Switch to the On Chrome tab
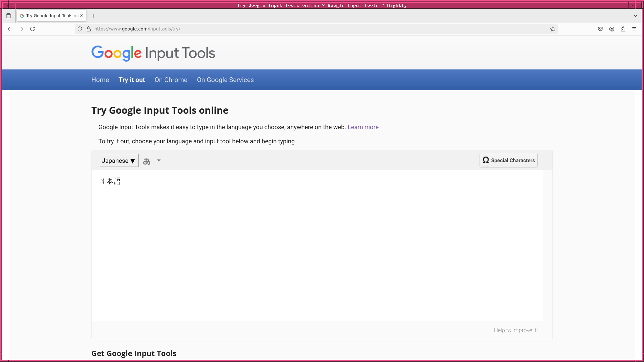644x362 pixels. [x=171, y=80]
